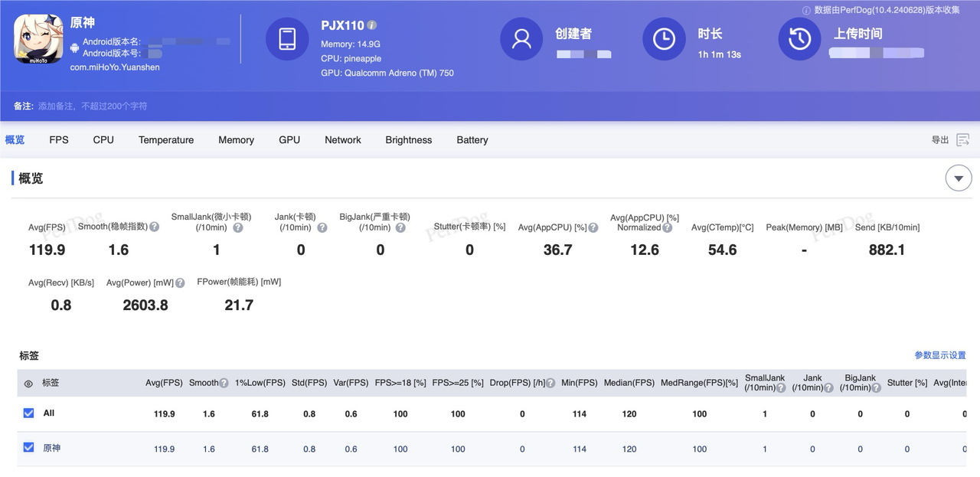Click the 原神 label in table row
Viewport: 980px width, 477px height.
51,448
